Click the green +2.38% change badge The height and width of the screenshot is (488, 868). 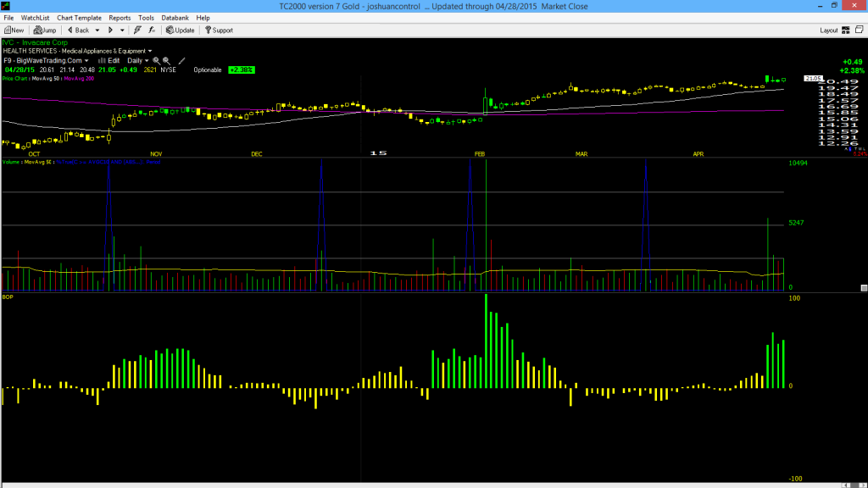[x=242, y=69]
